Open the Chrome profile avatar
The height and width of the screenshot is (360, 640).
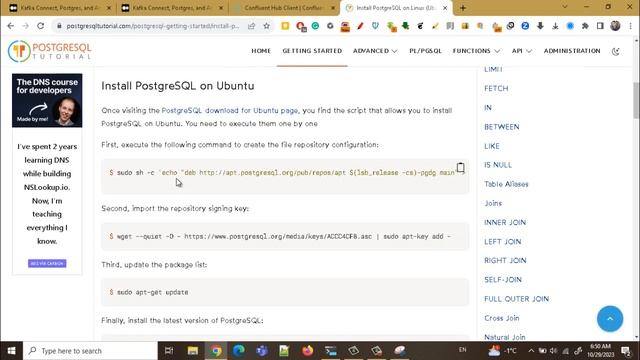615,26
